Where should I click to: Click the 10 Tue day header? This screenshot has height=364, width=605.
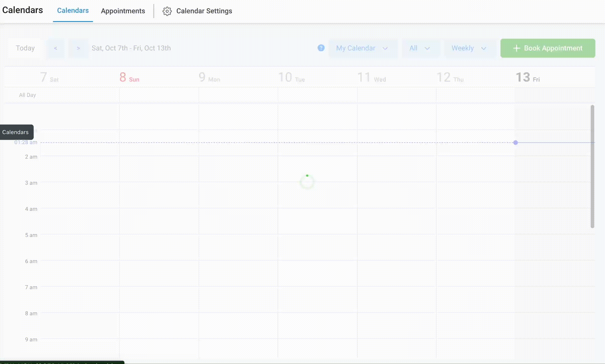(x=291, y=77)
